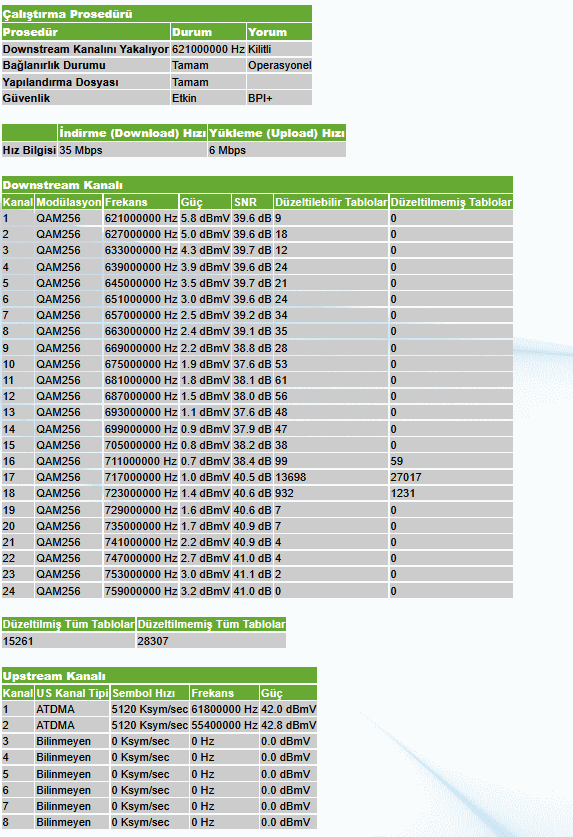
Task: Click the 'US Kanal Tipi' column header
Action: (x=72, y=693)
